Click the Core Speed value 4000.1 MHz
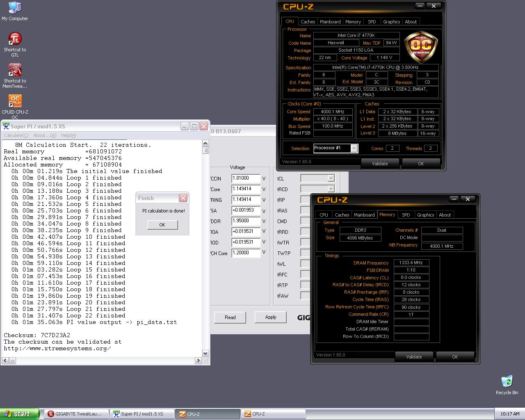The image size is (525, 420). (333, 112)
